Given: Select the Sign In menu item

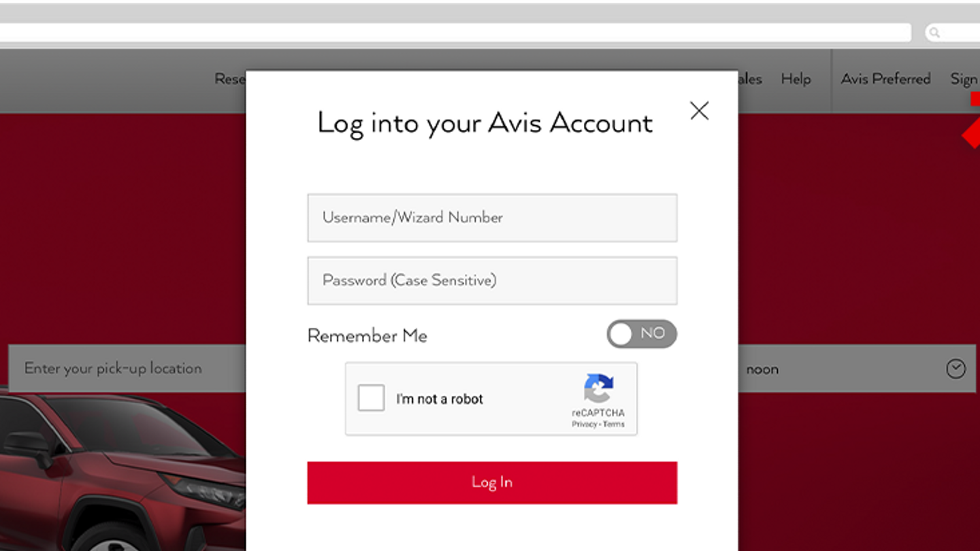Looking at the screenshot, I should click(965, 80).
